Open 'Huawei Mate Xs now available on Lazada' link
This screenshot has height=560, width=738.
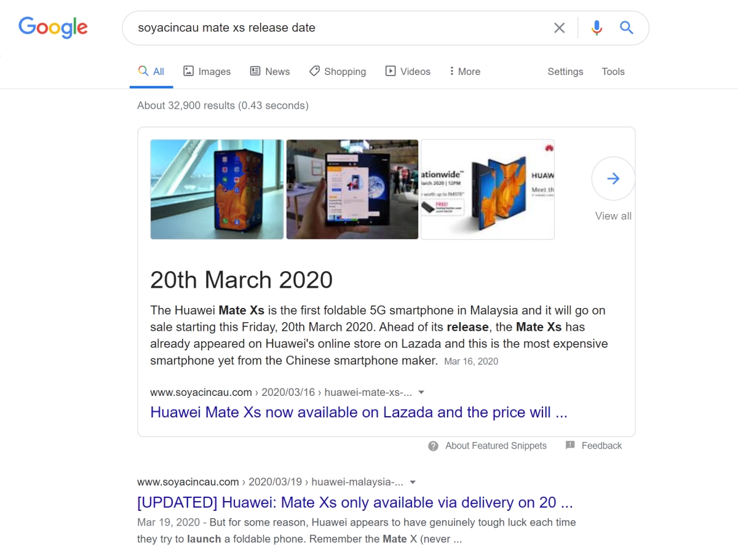[359, 412]
